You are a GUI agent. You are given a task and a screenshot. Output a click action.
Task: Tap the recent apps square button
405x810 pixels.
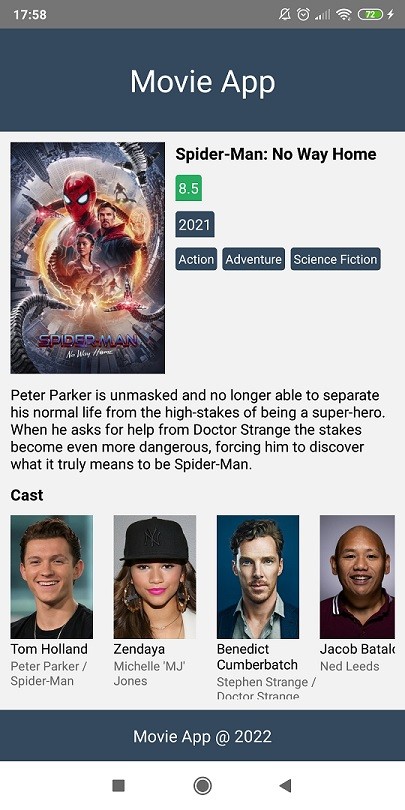click(x=119, y=786)
